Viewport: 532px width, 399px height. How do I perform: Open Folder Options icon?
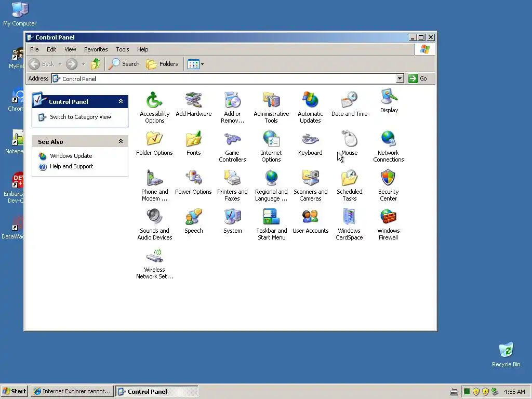click(x=154, y=143)
